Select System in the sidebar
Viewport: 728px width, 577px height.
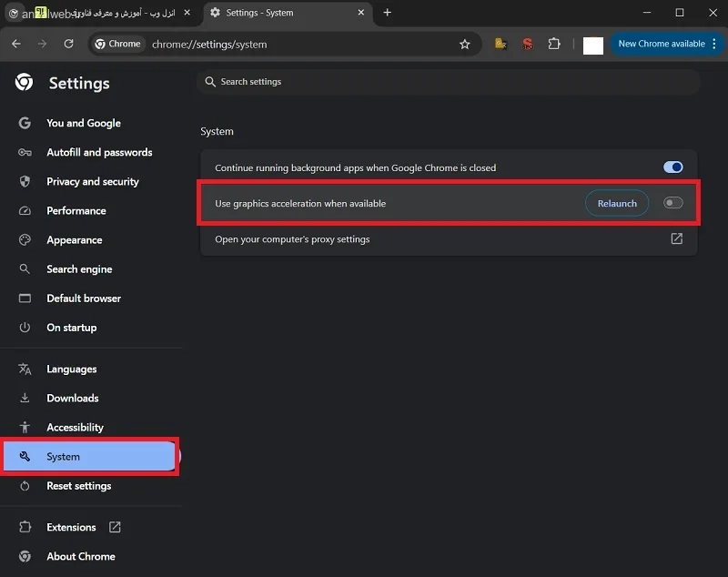[x=89, y=456]
